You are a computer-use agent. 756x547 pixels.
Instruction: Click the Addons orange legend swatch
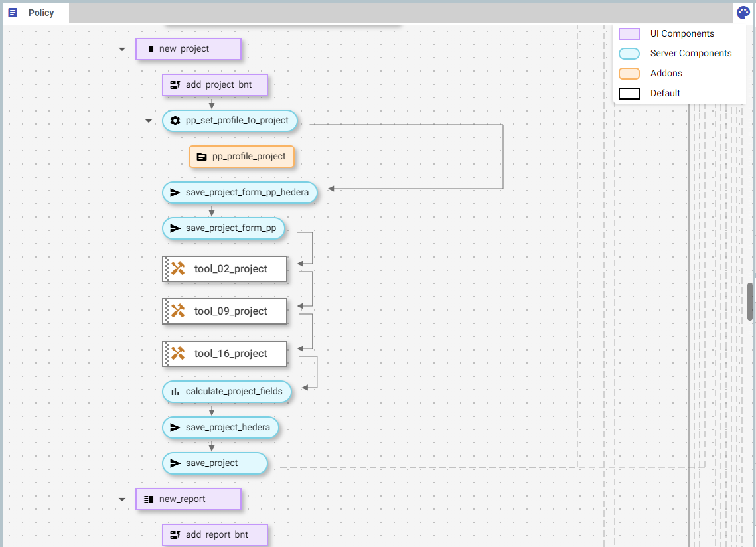[x=629, y=74]
